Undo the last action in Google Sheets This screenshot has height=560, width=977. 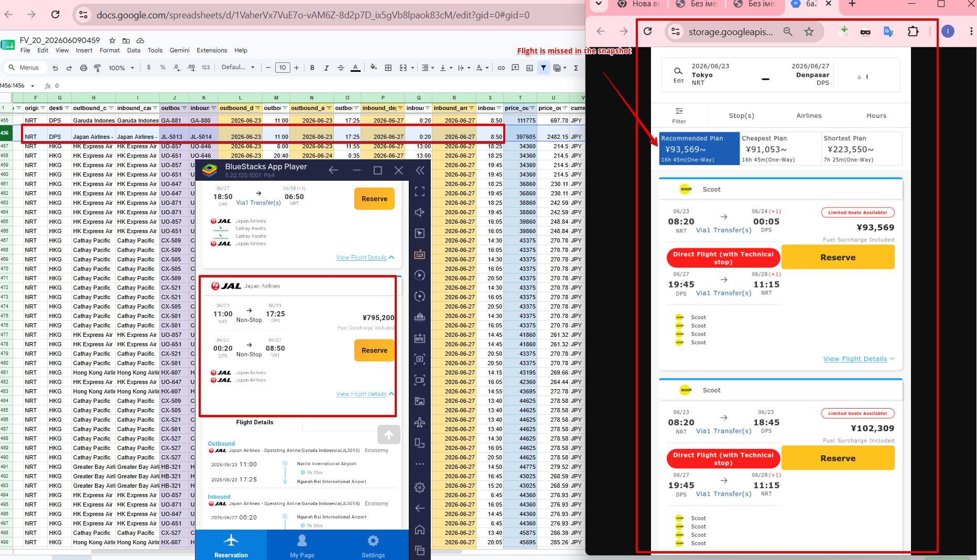55,68
